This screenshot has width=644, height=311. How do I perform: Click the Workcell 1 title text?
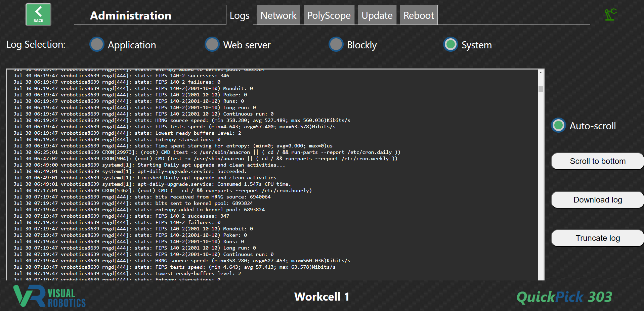tap(322, 297)
